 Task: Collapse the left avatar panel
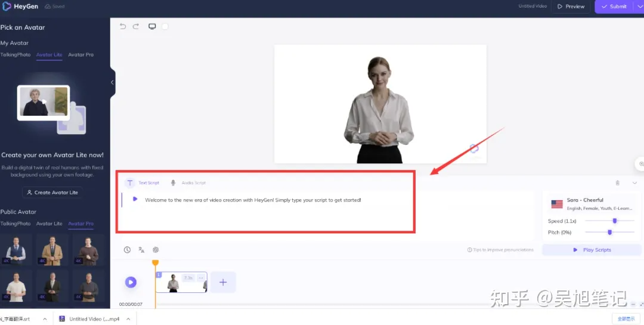click(x=112, y=82)
